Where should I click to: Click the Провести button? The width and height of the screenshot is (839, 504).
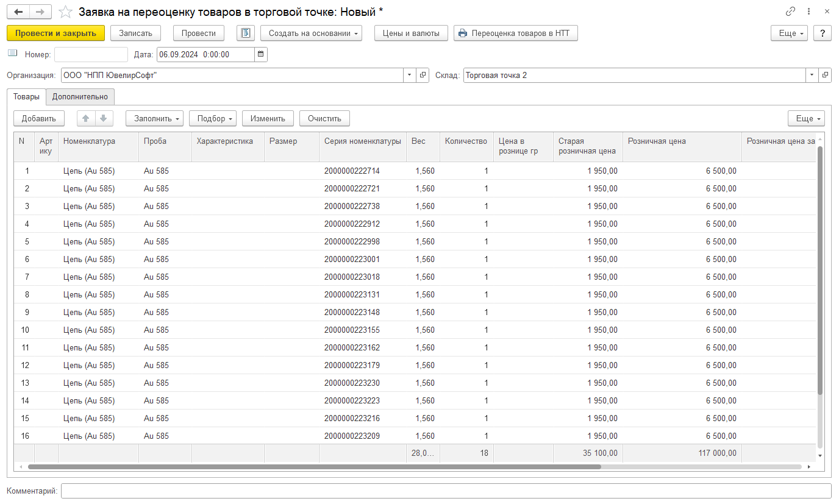(x=199, y=33)
